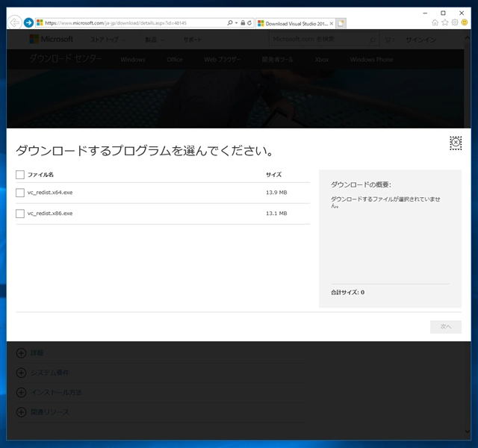Click the security padlock icon

pyautogui.click(x=243, y=23)
